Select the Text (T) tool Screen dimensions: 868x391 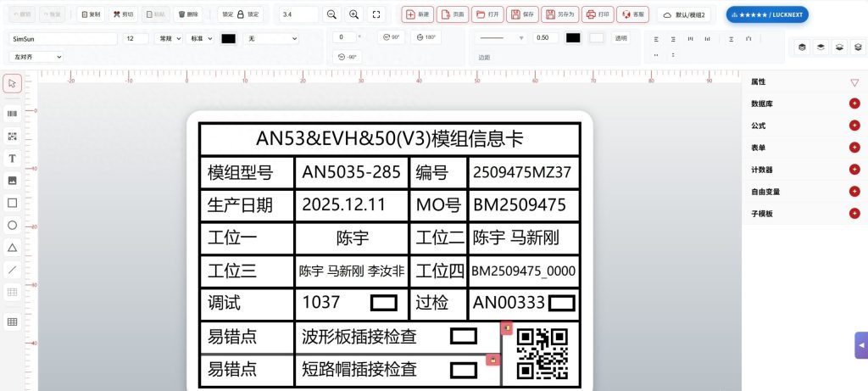12,159
